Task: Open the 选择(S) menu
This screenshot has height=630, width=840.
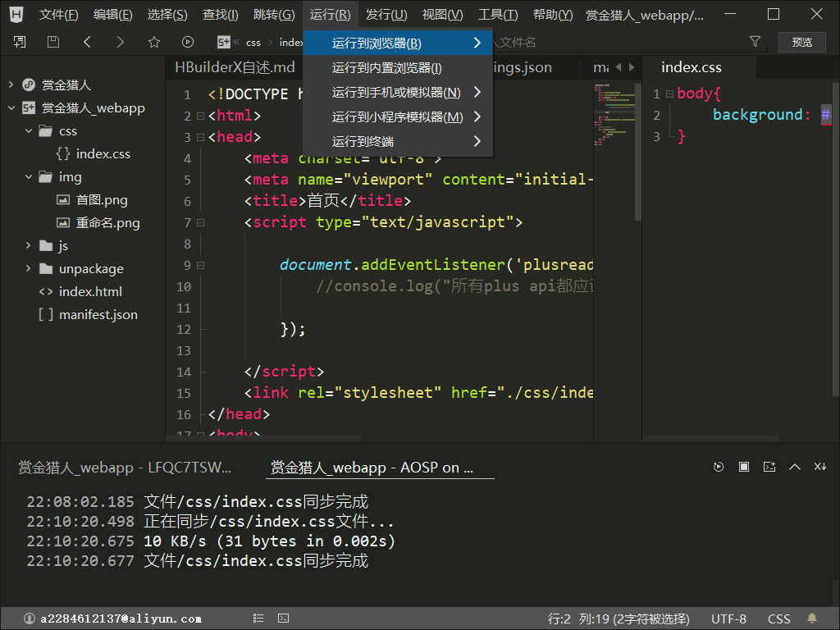Action: pyautogui.click(x=167, y=15)
